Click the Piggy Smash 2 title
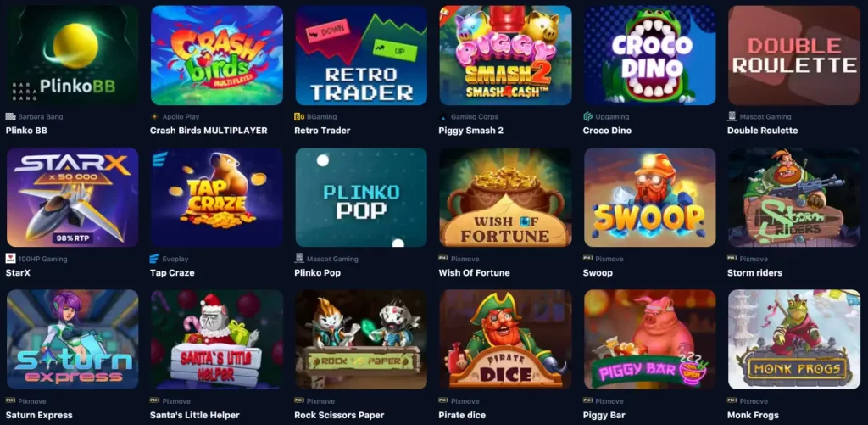Image resolution: width=868 pixels, height=425 pixels. [x=471, y=131]
